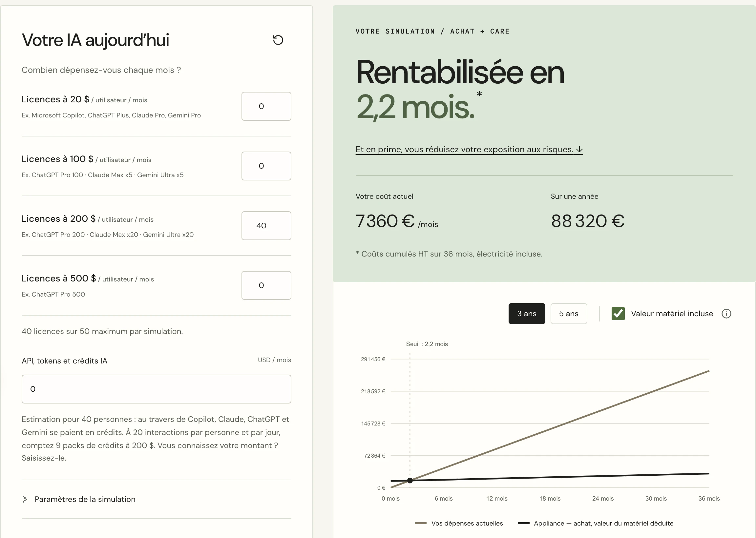756x538 pixels.
Task: Click the USD / mois unit label
Action: tap(274, 360)
